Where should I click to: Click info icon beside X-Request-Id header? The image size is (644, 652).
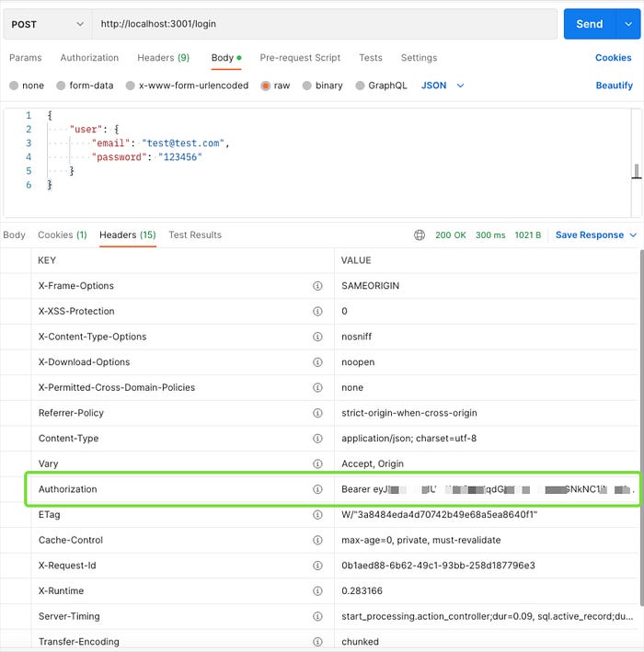tap(317, 566)
